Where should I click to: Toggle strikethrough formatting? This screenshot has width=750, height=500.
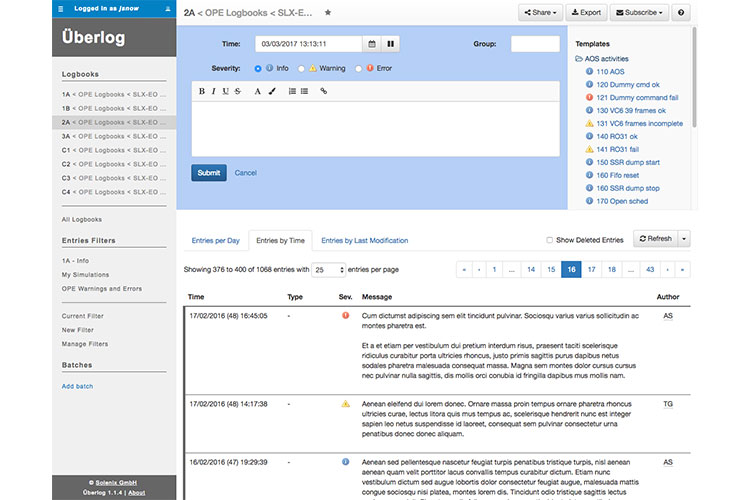click(238, 91)
